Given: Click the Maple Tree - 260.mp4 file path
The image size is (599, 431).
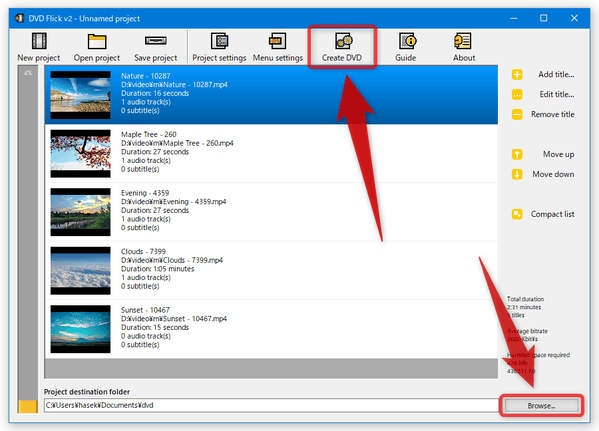Looking at the screenshot, I should [x=177, y=143].
